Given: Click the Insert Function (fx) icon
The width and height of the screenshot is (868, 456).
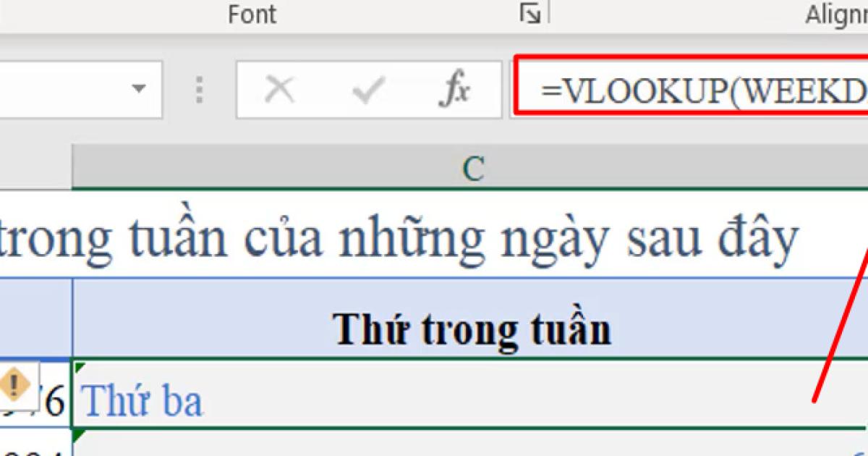Looking at the screenshot, I should click(455, 89).
